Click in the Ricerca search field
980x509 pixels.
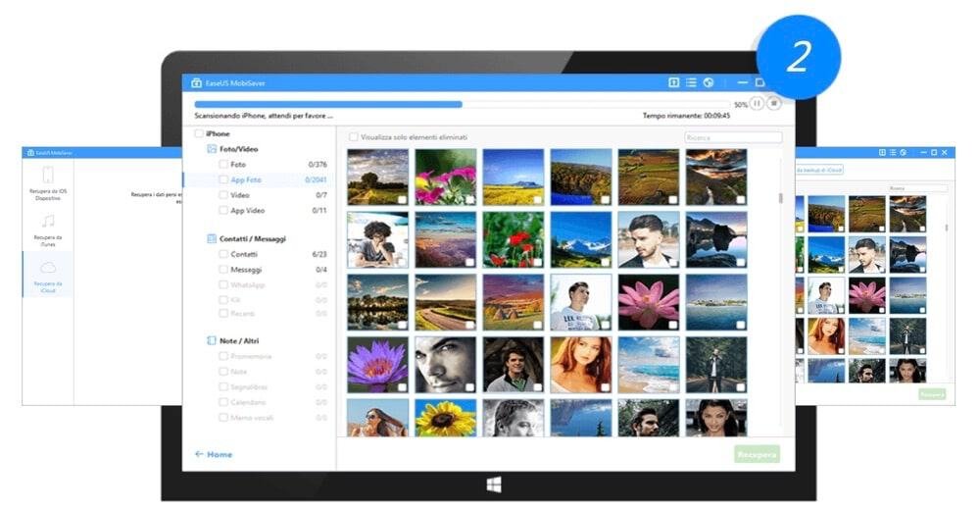click(x=732, y=137)
